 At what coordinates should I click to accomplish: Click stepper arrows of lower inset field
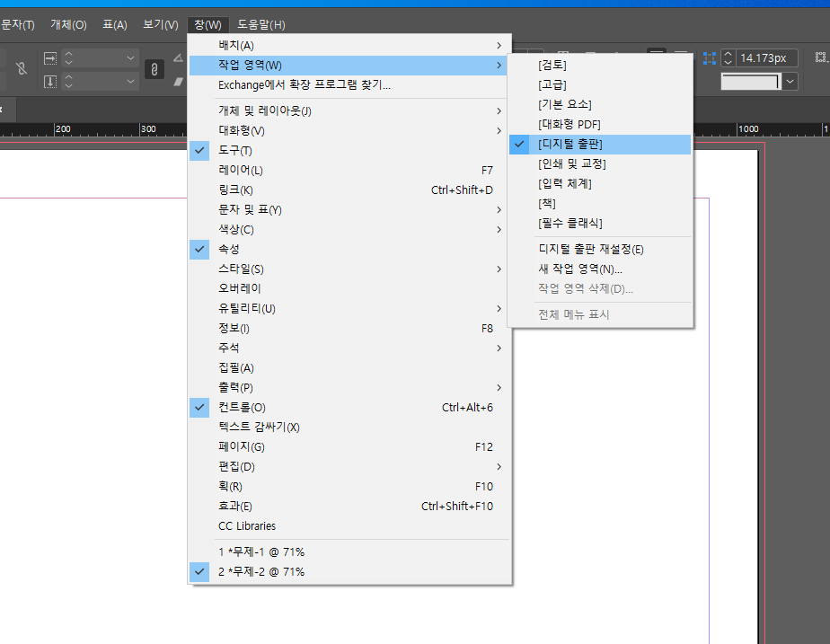(68, 82)
